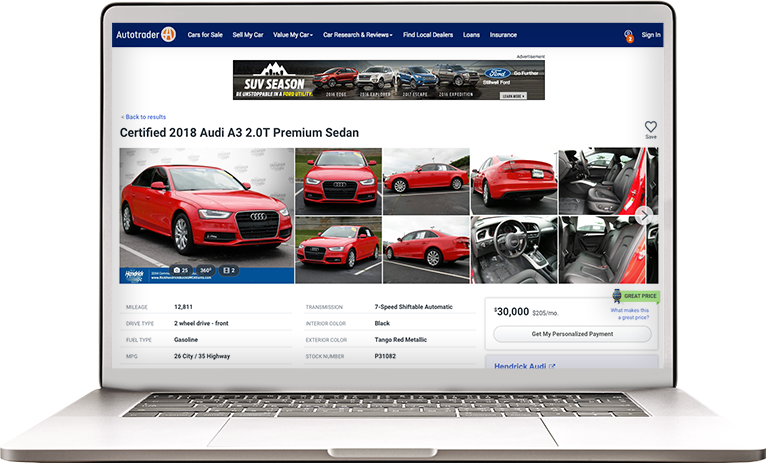
Task: Open 25 photos camera badge
Action: click(181, 270)
